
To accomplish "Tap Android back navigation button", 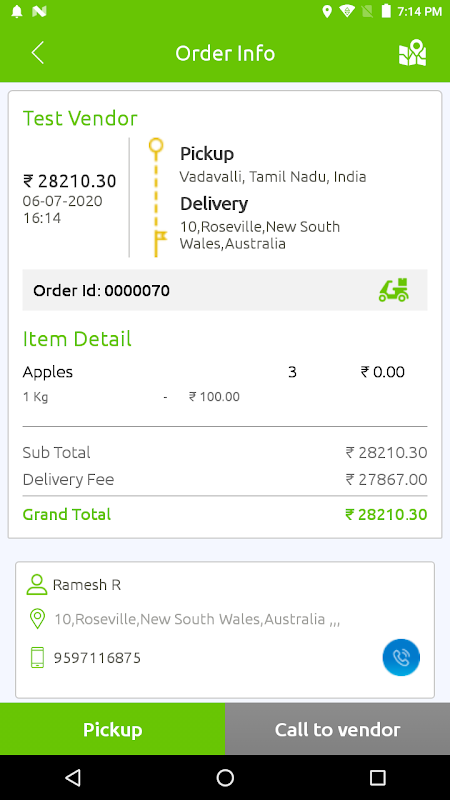I will click(x=73, y=778).
